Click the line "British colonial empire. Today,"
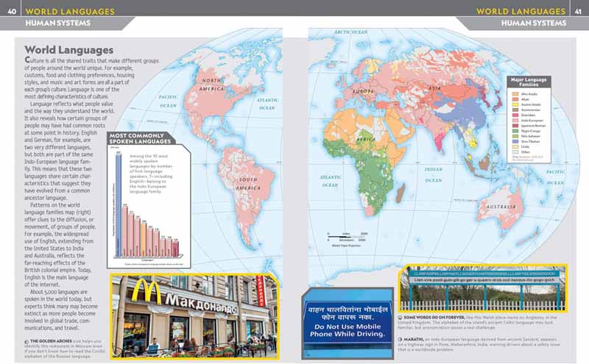 tap(58, 270)
